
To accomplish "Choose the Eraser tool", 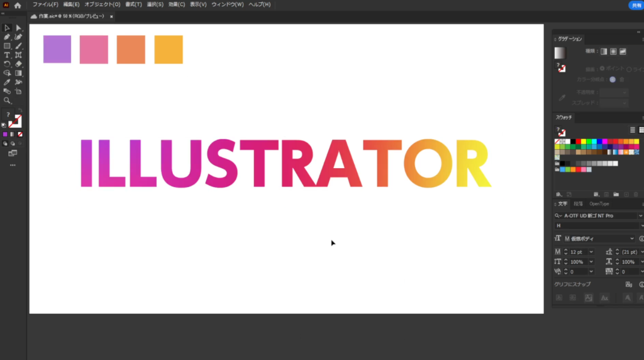I will pyautogui.click(x=18, y=64).
